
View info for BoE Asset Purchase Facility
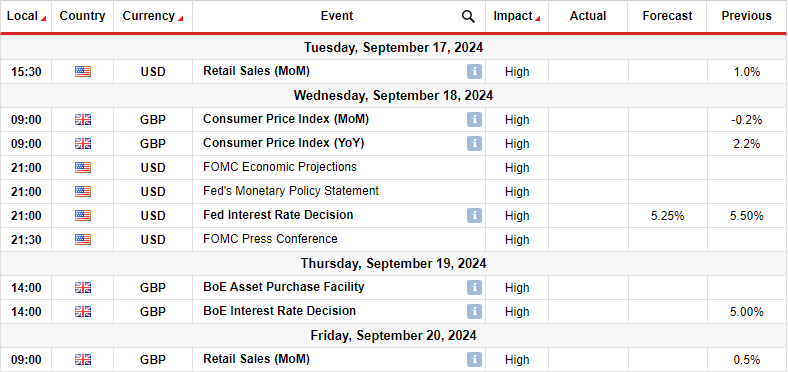474,288
